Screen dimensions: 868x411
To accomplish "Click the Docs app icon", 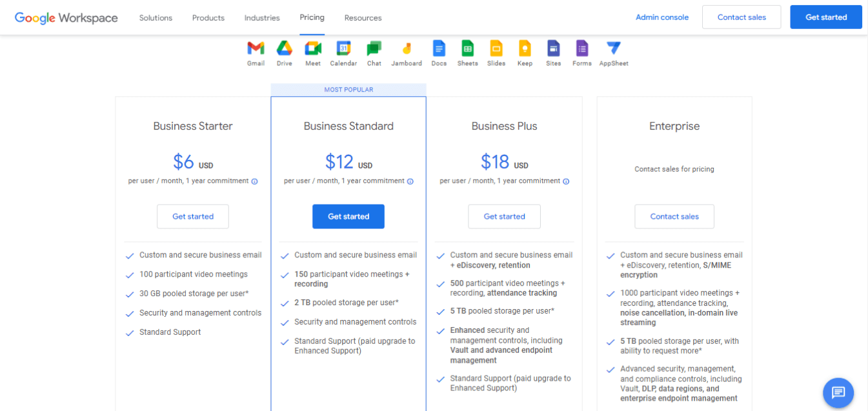I will point(439,48).
